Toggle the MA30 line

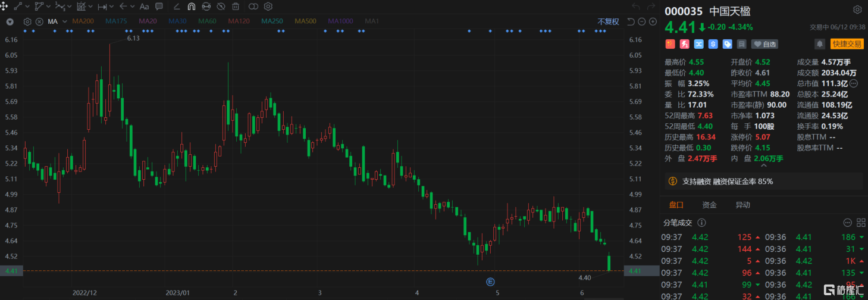(x=177, y=21)
